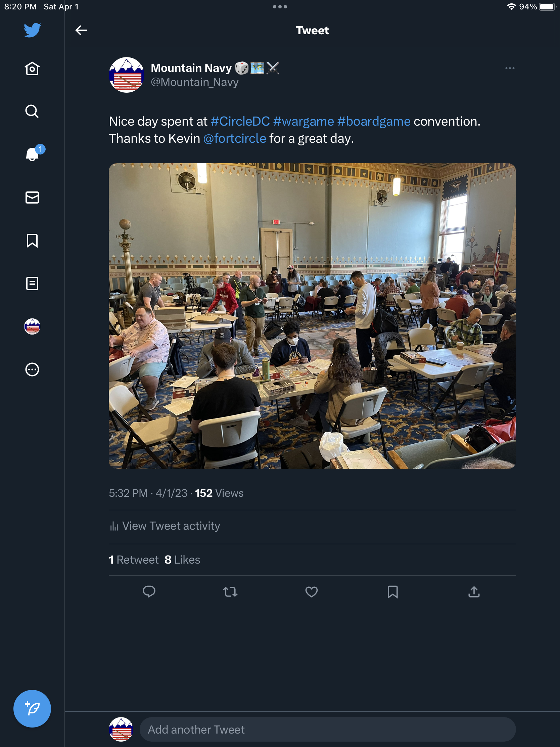Click the compose new Tweet button
Image resolution: width=560 pixels, height=747 pixels.
pos(32,708)
